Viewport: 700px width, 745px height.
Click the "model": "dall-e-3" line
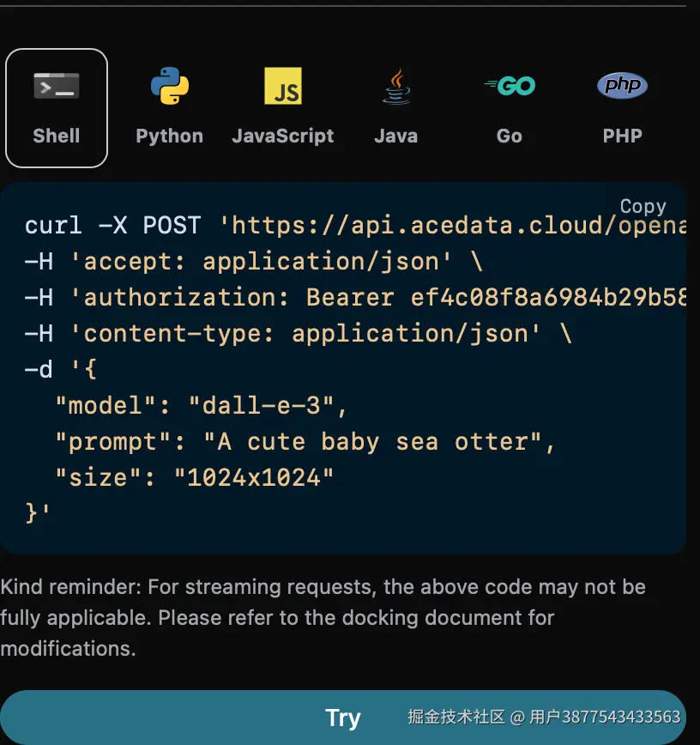tap(202, 406)
